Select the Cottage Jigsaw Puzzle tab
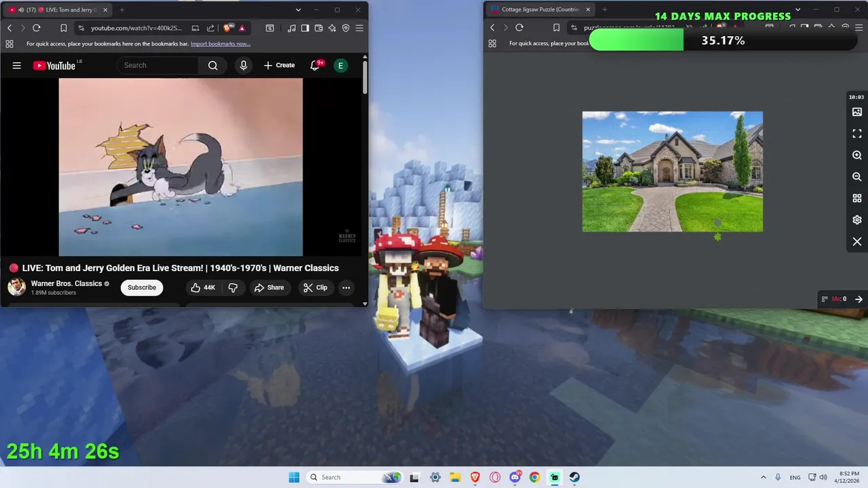Screen dimensions: 868x488 point(540,9)
